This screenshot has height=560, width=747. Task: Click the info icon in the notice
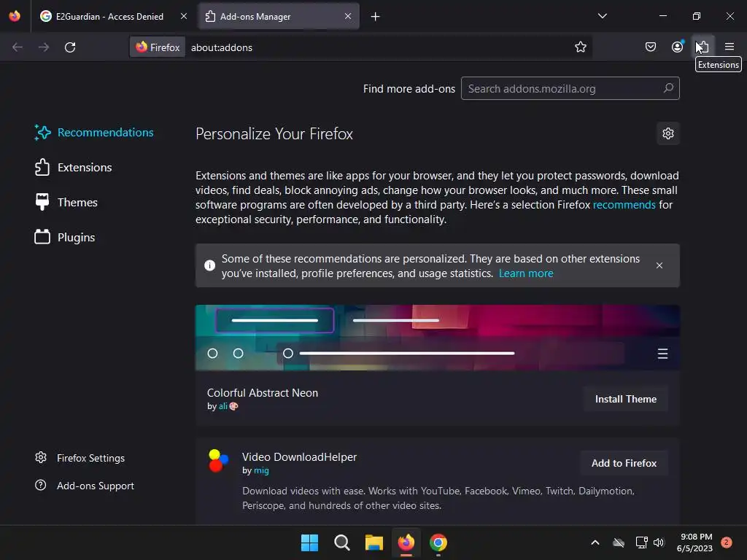point(209,265)
